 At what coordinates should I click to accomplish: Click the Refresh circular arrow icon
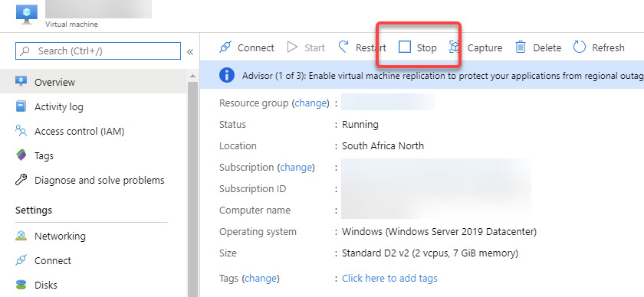[580, 47]
